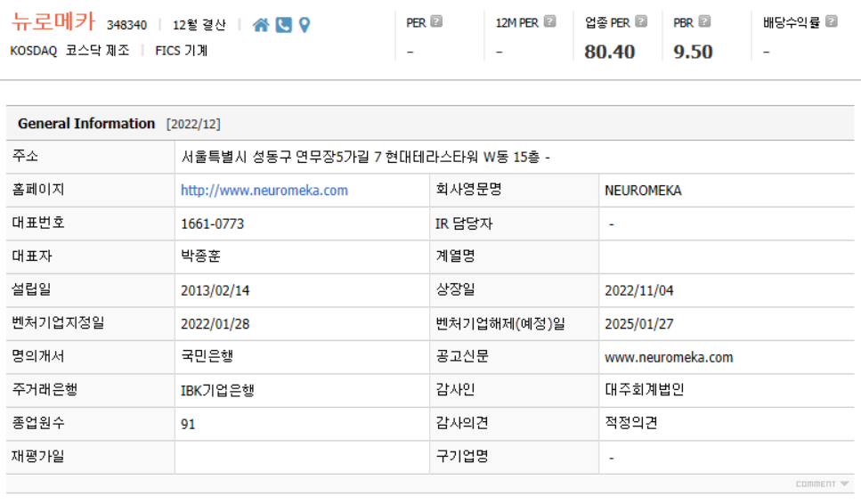Click the 구기업명 label

coord(462,456)
